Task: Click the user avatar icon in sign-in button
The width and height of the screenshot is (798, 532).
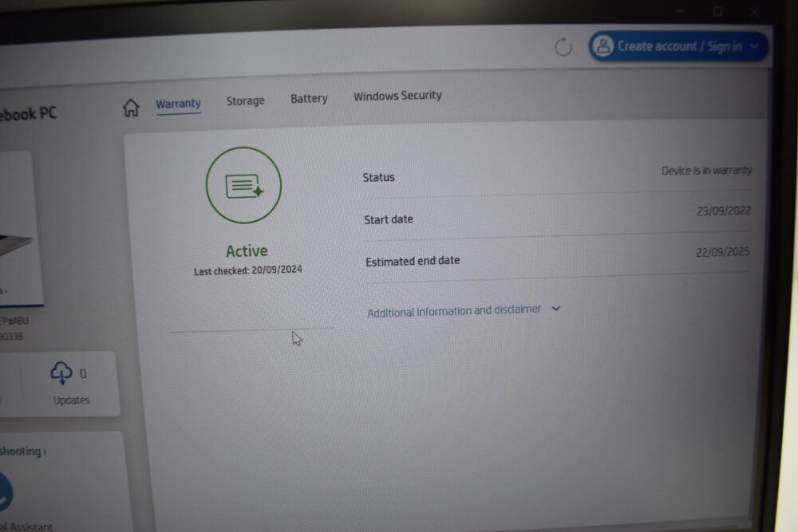Action: tap(603, 46)
